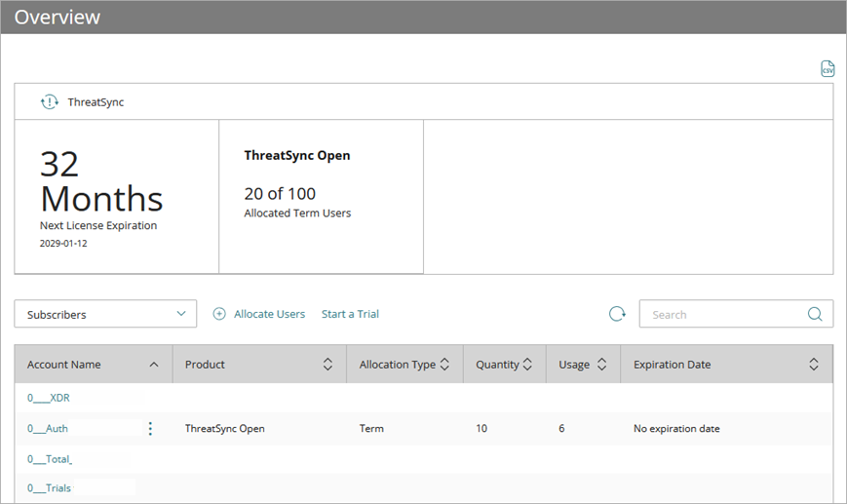Click the Quantity column header label
Screen dimensions: 847x504
coord(497,365)
